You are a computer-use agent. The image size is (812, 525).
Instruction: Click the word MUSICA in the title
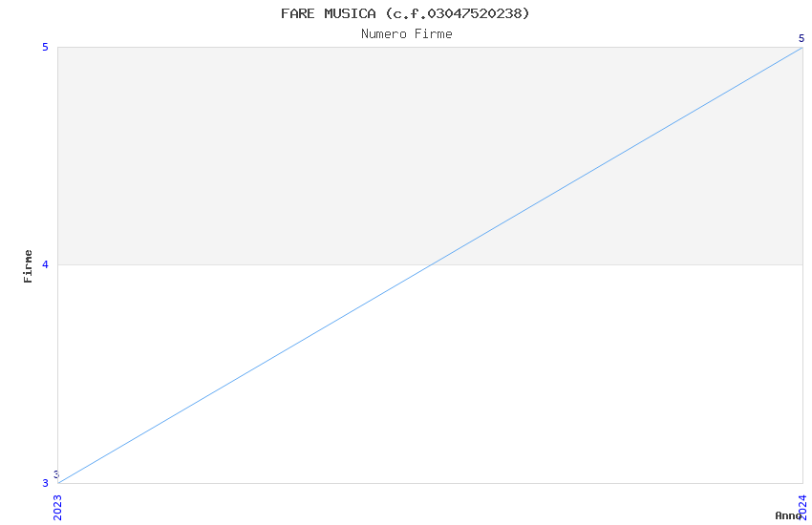350,13
